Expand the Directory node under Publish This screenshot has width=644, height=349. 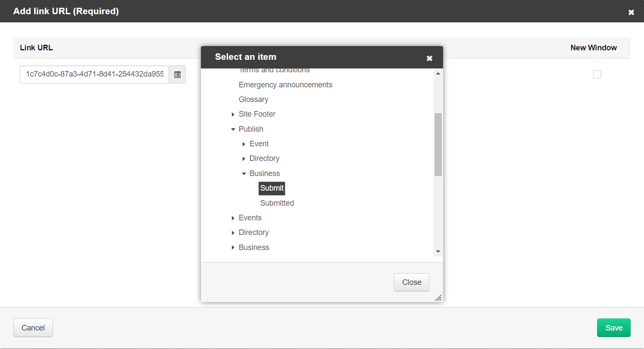click(244, 158)
